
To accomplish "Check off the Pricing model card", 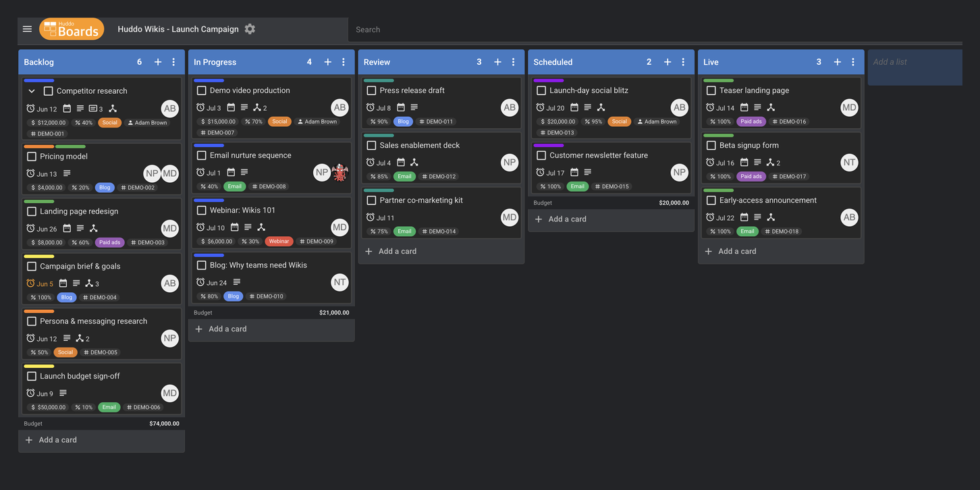I will 32,157.
